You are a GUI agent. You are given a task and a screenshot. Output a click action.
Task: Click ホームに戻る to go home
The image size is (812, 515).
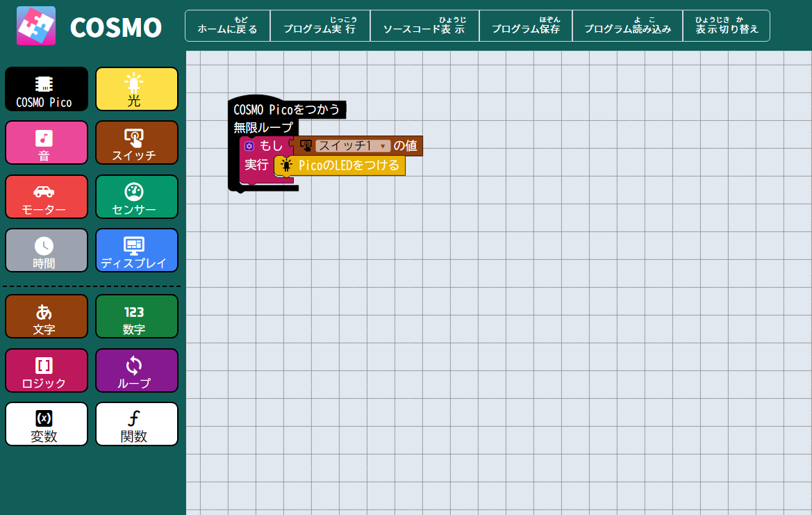point(227,26)
